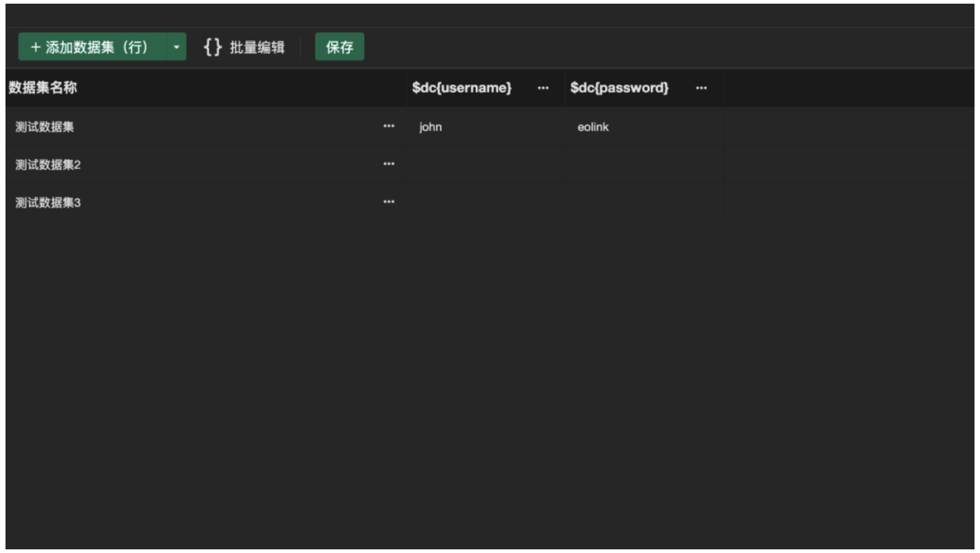
Task: Click empty password cell for 测试数据集3
Action: pos(644,202)
